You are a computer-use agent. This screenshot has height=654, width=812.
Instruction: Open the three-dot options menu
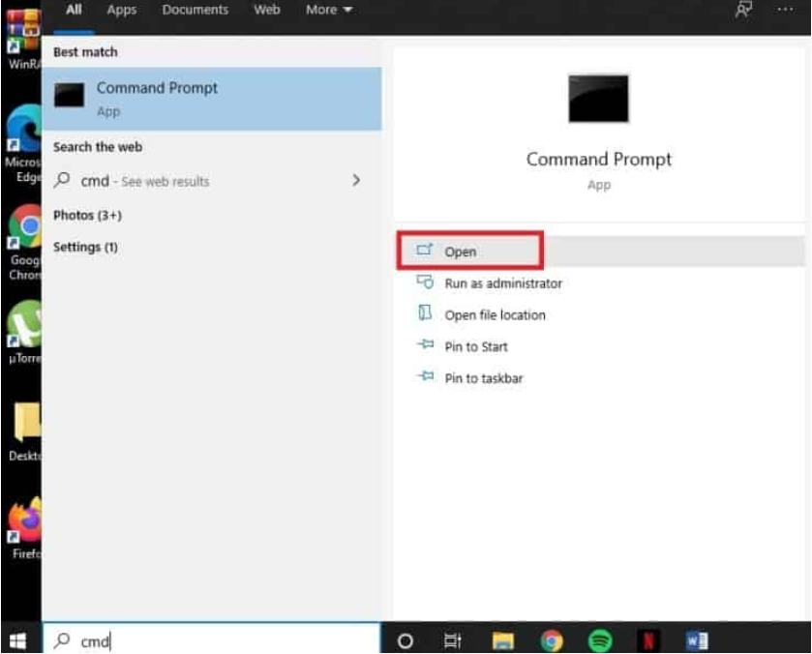coord(785,10)
